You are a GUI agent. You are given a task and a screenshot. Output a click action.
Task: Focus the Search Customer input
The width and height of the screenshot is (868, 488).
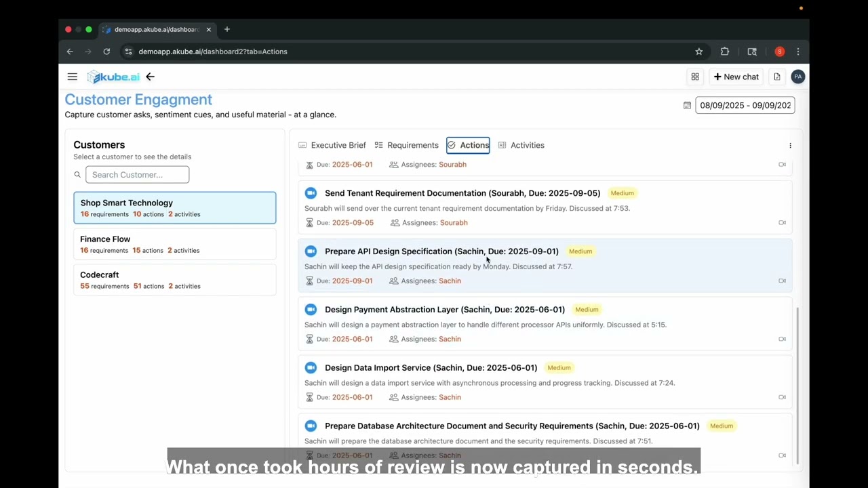pos(137,175)
